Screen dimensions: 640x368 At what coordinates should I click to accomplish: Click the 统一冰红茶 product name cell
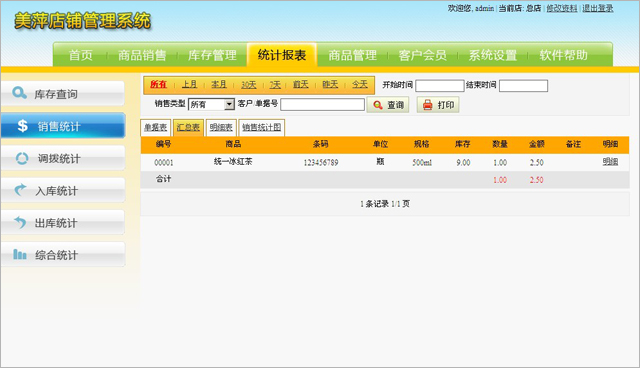(x=233, y=162)
